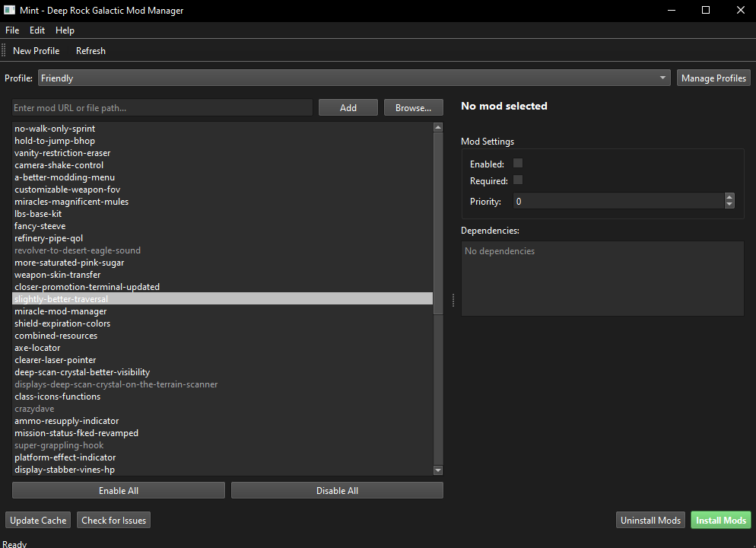Focus the mod URL or file path field

tap(163, 108)
